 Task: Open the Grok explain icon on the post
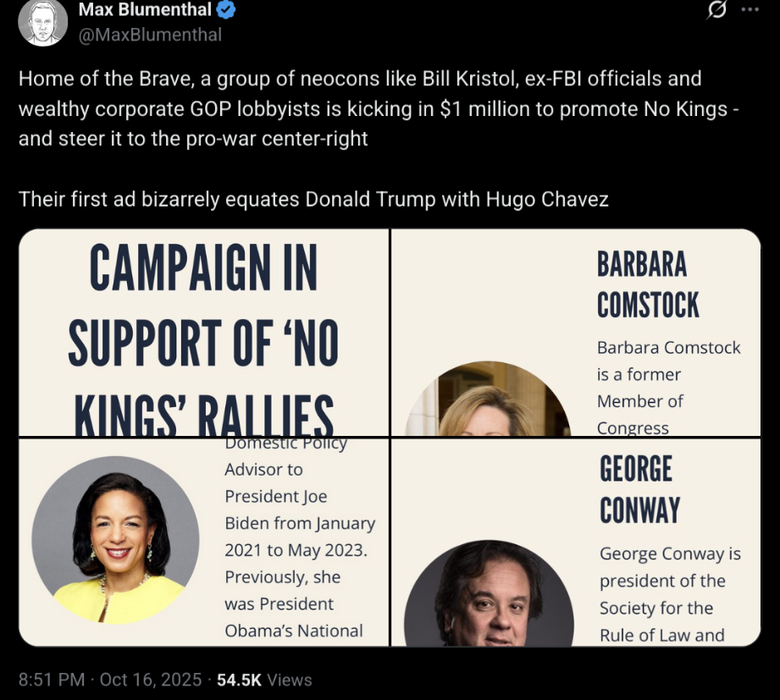coord(716,10)
